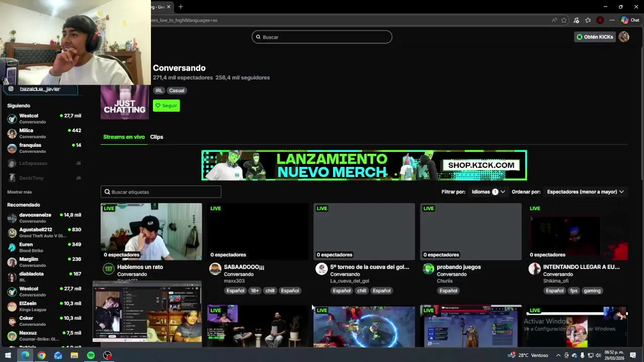Open File Explorer from taskbar

tap(74, 355)
